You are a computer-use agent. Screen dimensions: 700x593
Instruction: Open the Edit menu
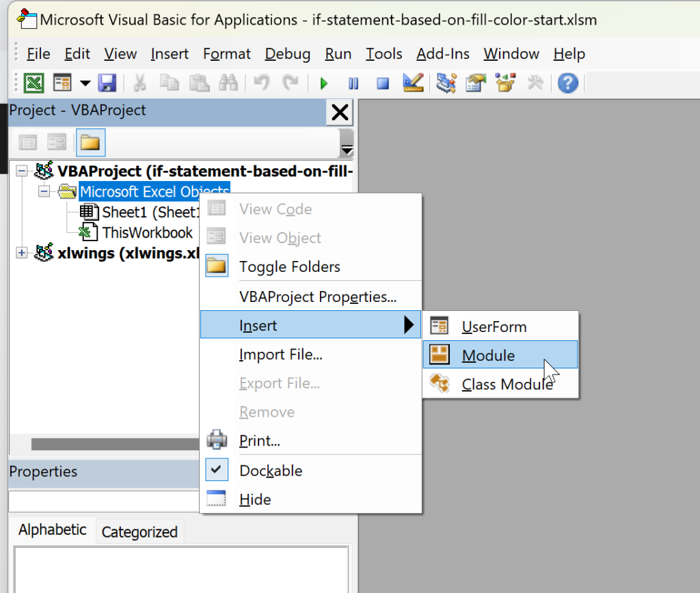[77, 54]
